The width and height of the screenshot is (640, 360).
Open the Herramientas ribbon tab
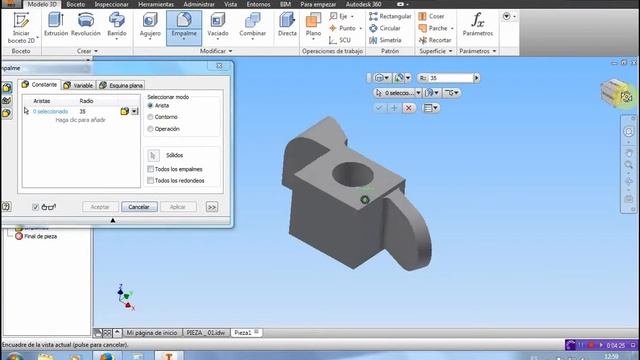tap(156, 4)
